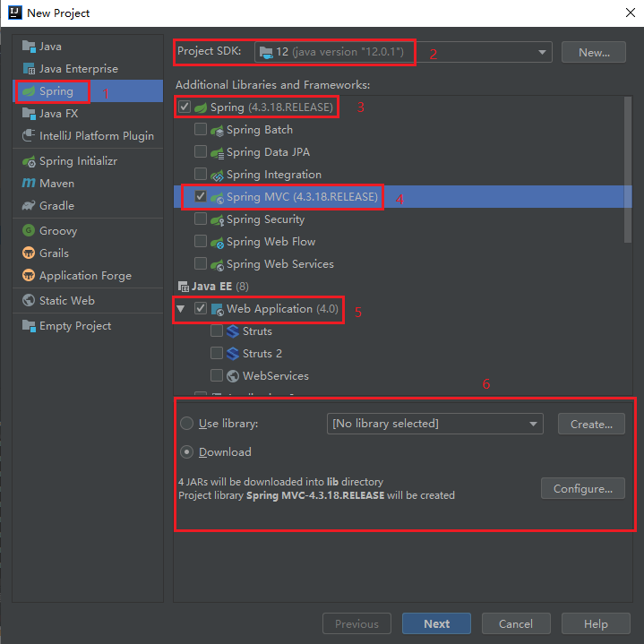Click the Create... library button
644x644 pixels.
click(x=591, y=424)
